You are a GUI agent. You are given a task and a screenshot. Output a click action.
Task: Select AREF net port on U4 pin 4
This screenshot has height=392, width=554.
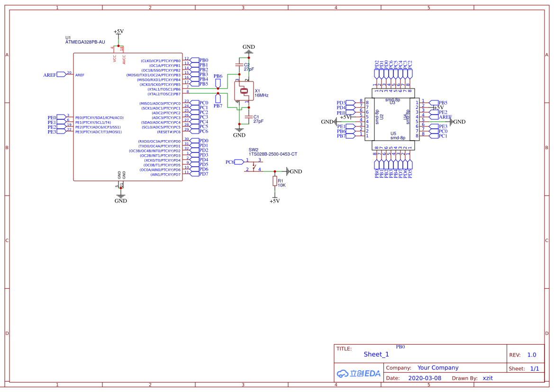pos(440,117)
